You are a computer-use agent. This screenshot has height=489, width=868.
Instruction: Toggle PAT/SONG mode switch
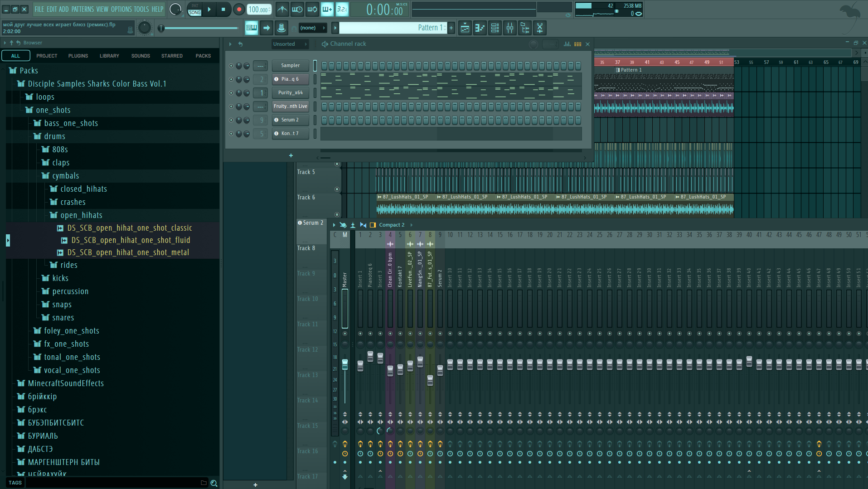tap(195, 9)
